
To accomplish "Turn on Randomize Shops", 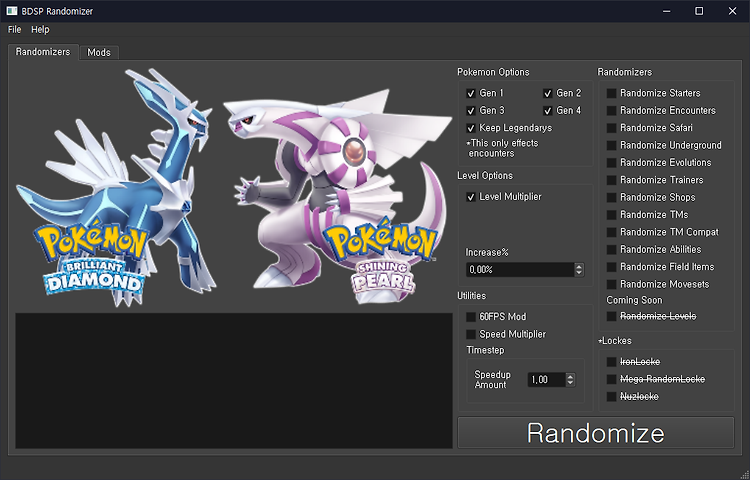I will click(x=611, y=197).
